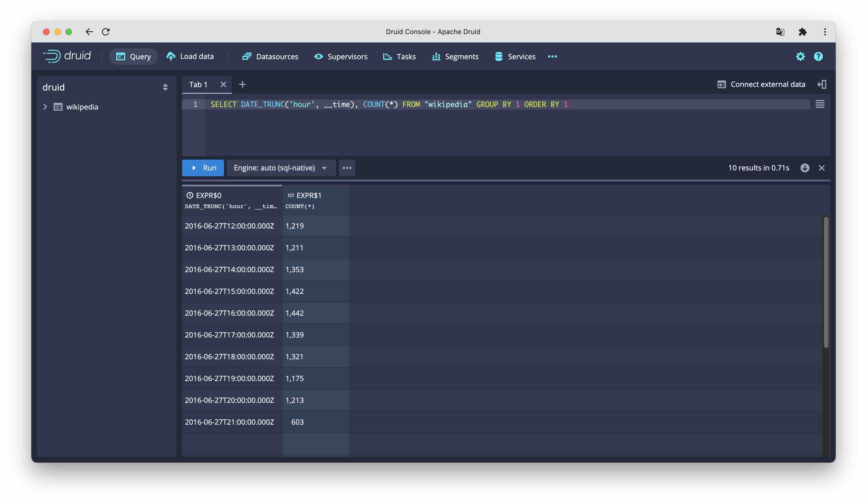Open the help icon

click(x=818, y=56)
